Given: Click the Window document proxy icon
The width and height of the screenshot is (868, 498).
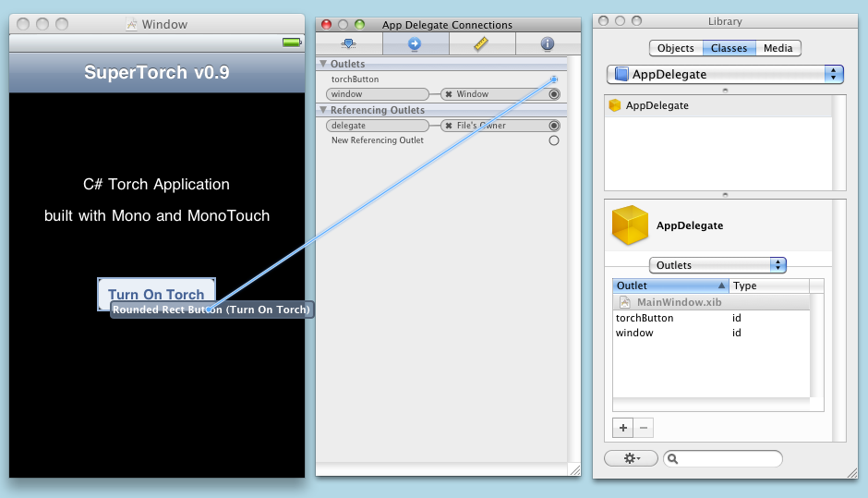Looking at the screenshot, I should coord(132,24).
